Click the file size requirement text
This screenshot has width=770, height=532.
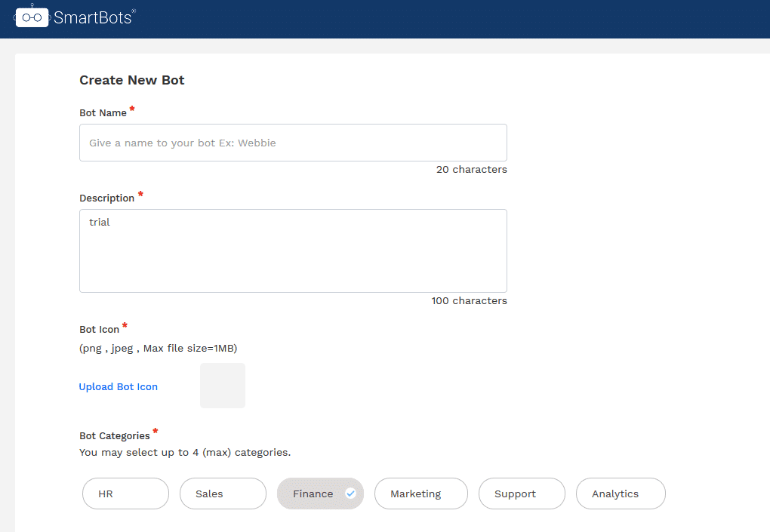[x=157, y=348]
